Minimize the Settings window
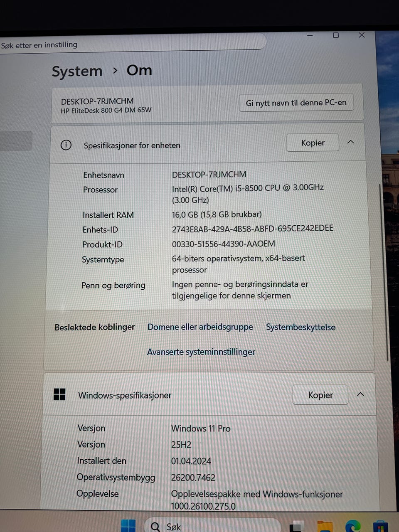The image size is (399, 532). [x=310, y=36]
